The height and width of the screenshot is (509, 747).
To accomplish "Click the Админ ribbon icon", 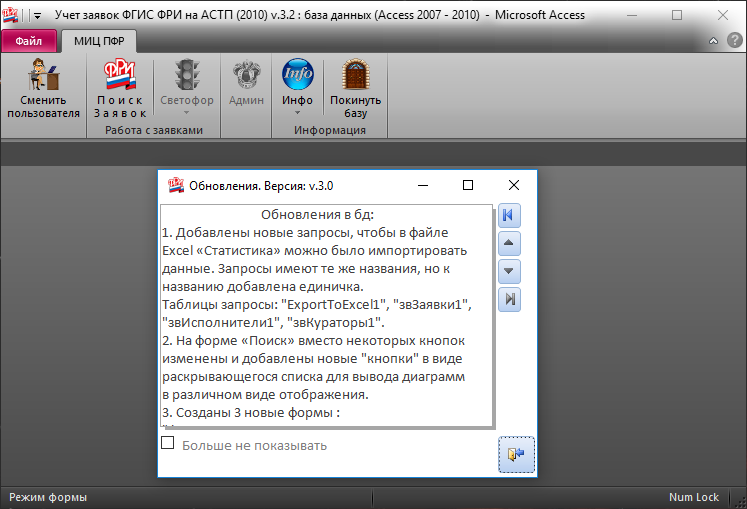I will 246,77.
